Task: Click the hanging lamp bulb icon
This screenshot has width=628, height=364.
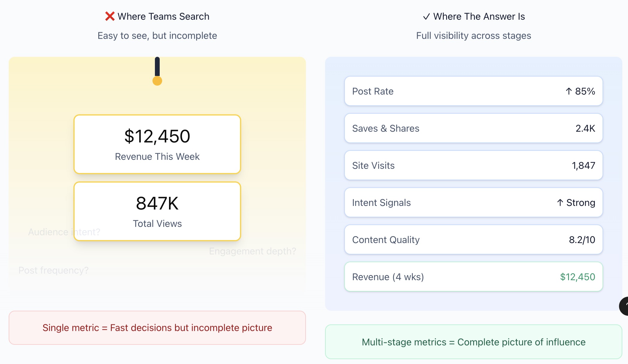Action: tap(157, 81)
